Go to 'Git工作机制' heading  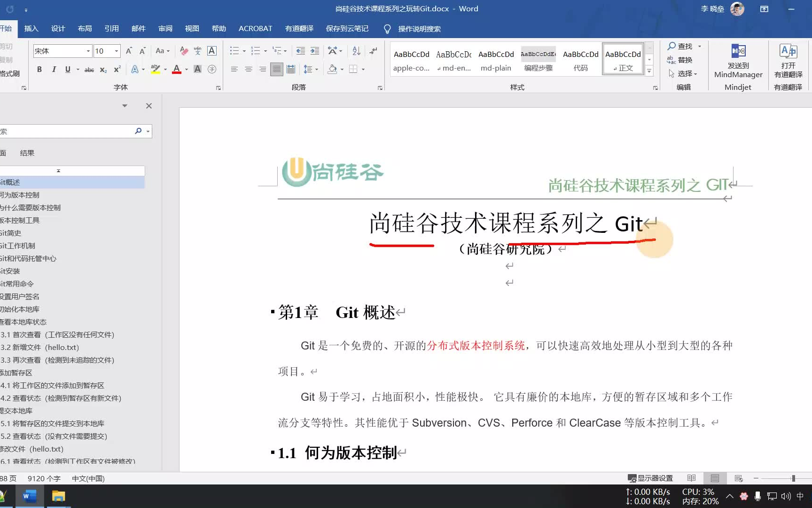point(17,246)
